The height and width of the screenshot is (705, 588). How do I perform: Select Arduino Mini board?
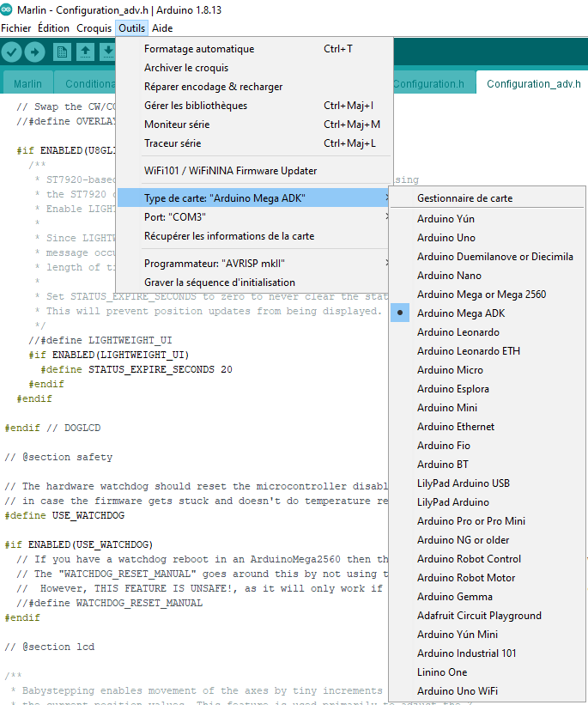coord(488,408)
